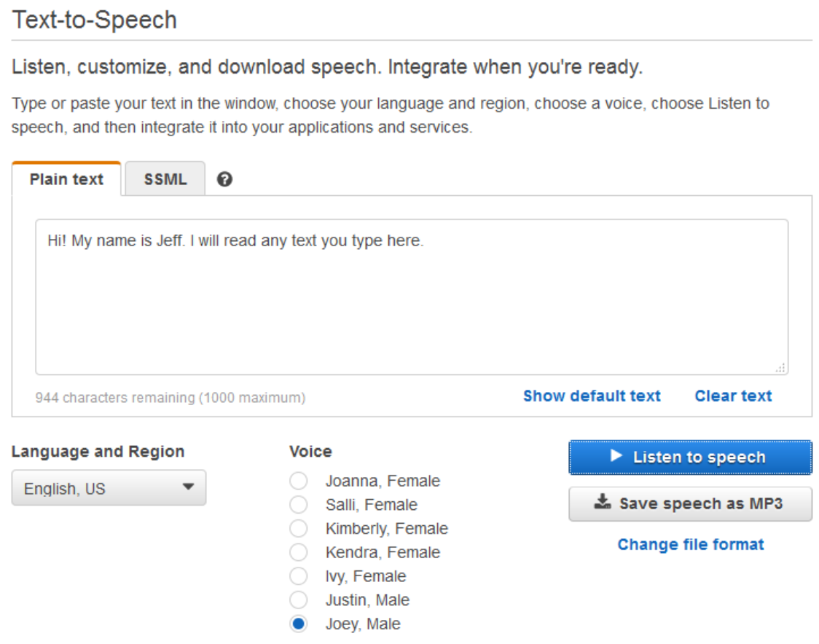The image size is (819, 644).
Task: Click inside the speech text input area
Action: pos(412,306)
